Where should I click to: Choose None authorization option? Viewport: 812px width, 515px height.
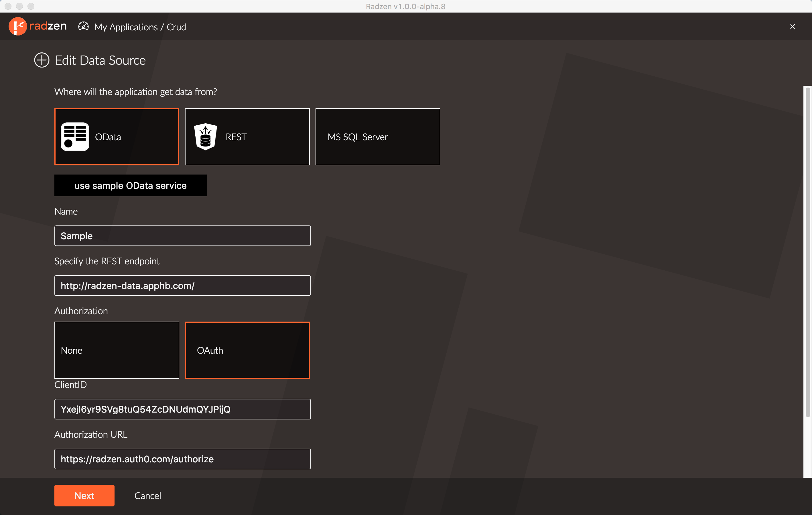click(117, 350)
